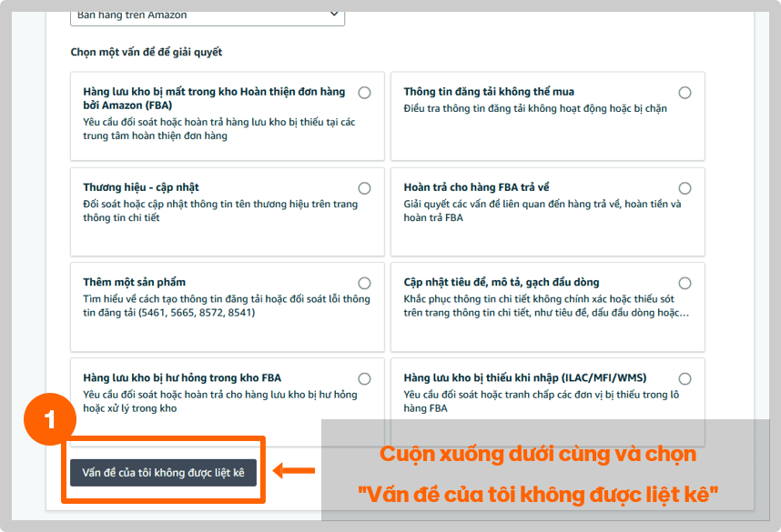The image size is (781, 532).
Task: Click heading Thông tin đăng tải không thể mua
Action: [489, 92]
